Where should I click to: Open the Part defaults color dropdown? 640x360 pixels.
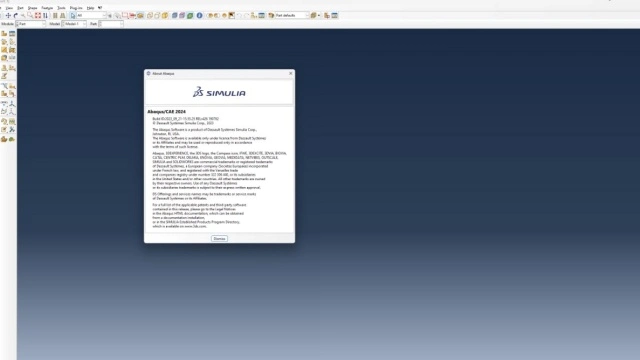pyautogui.click(x=292, y=15)
